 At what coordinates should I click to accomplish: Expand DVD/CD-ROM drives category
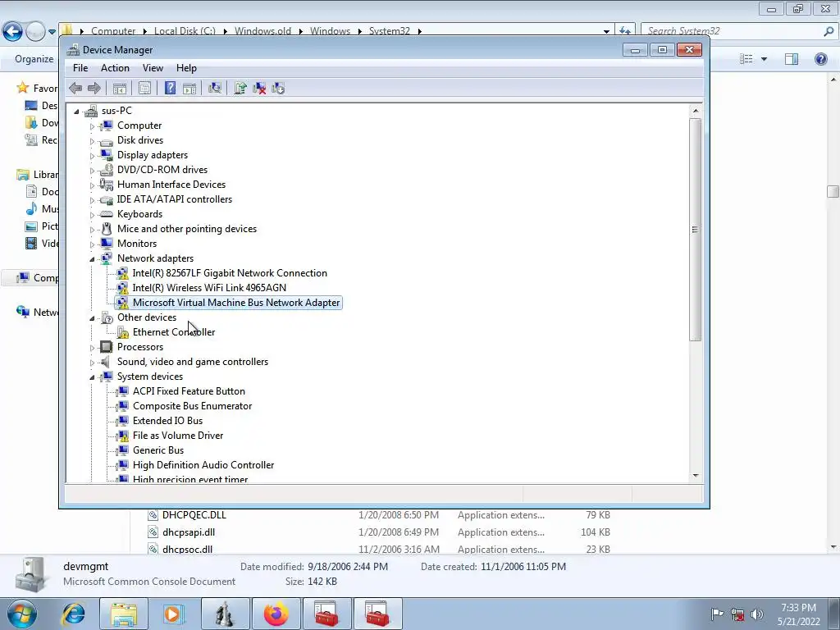tap(92, 171)
